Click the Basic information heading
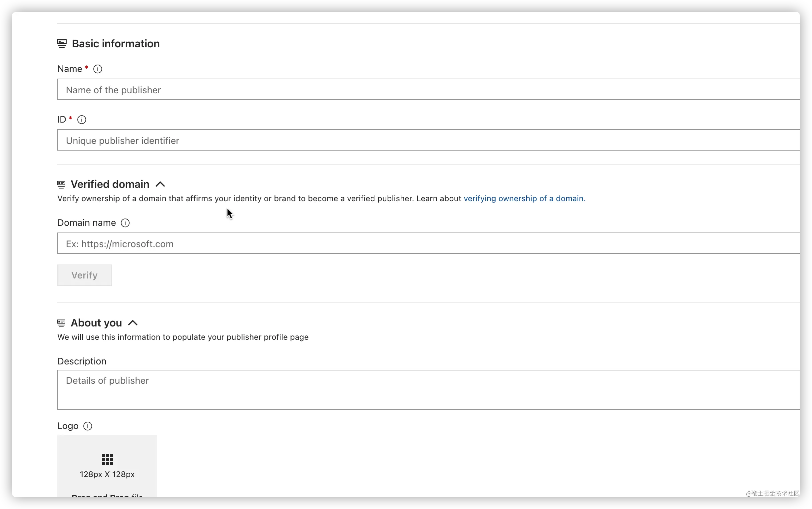This screenshot has width=812, height=509. (116, 44)
